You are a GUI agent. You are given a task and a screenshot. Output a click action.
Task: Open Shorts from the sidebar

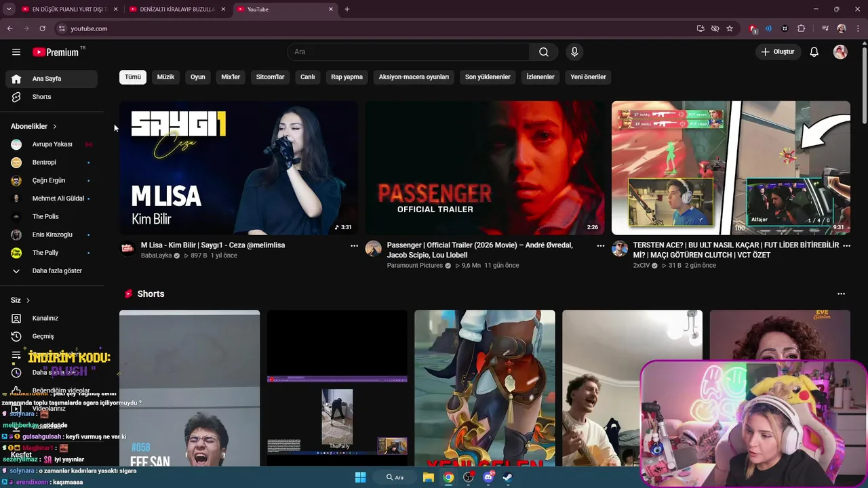pos(52,97)
